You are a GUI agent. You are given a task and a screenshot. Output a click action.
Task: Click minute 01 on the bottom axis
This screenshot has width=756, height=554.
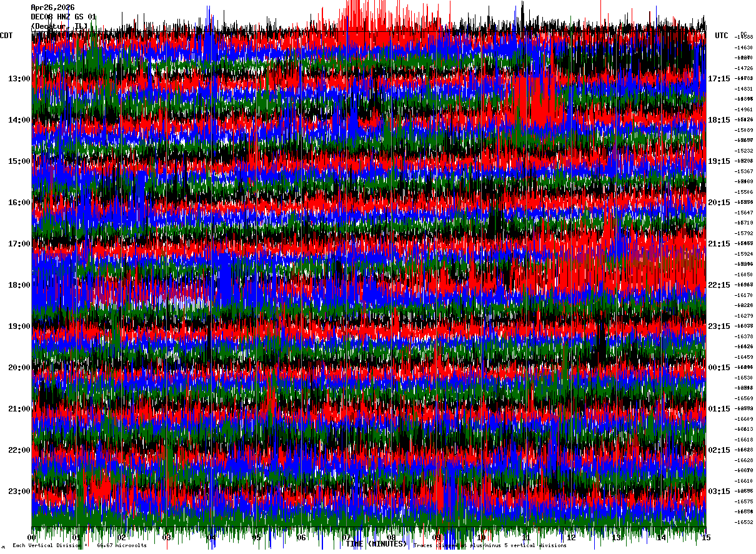77,538
